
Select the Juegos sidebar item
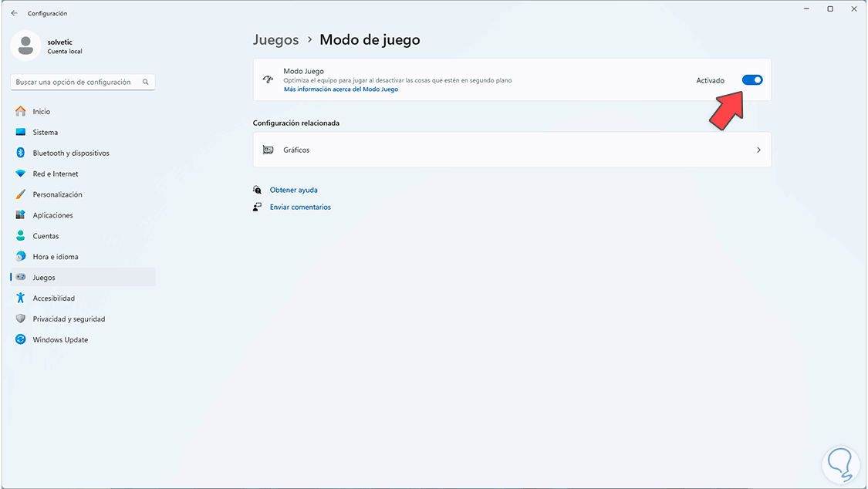[83, 277]
